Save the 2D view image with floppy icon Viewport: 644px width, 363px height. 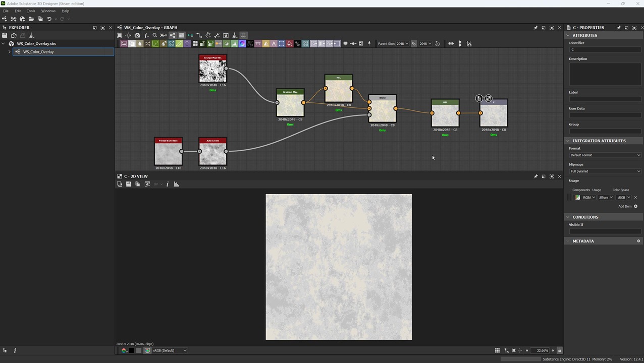click(129, 184)
